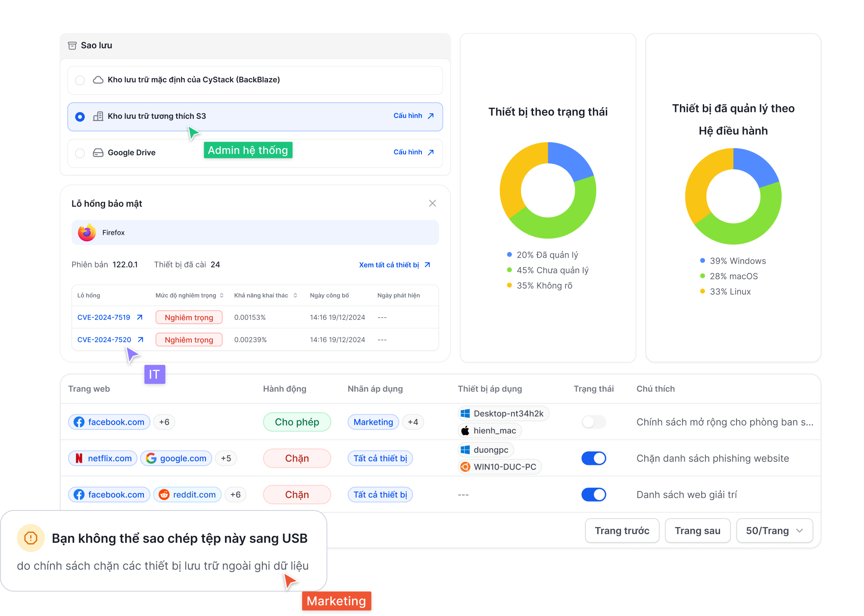Select the CyStack BackBlaze default storage radio button

pyautogui.click(x=80, y=81)
